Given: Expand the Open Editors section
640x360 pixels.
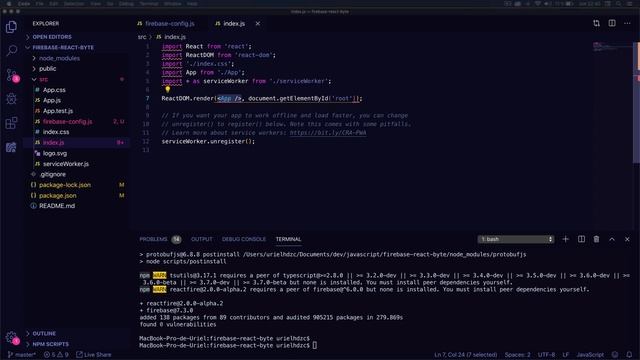Looking at the screenshot, I should [x=52, y=37].
